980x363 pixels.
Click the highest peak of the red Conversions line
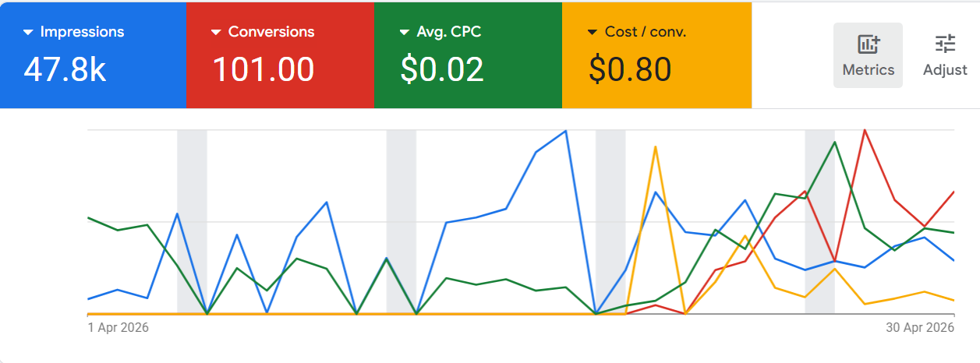(865, 130)
